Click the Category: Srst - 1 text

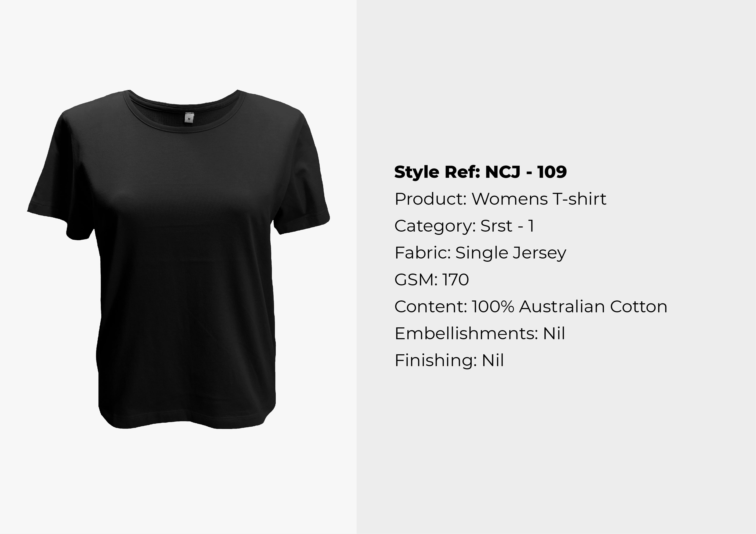[x=464, y=226]
